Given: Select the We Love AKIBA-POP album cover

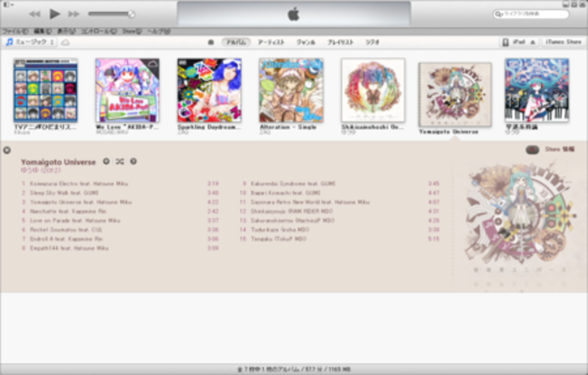Looking at the screenshot, I should (x=128, y=90).
